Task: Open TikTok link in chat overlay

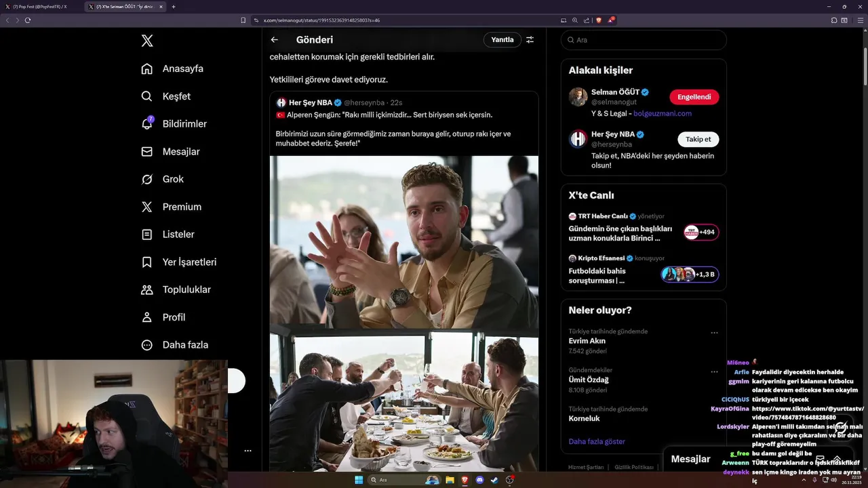Action: (x=808, y=413)
